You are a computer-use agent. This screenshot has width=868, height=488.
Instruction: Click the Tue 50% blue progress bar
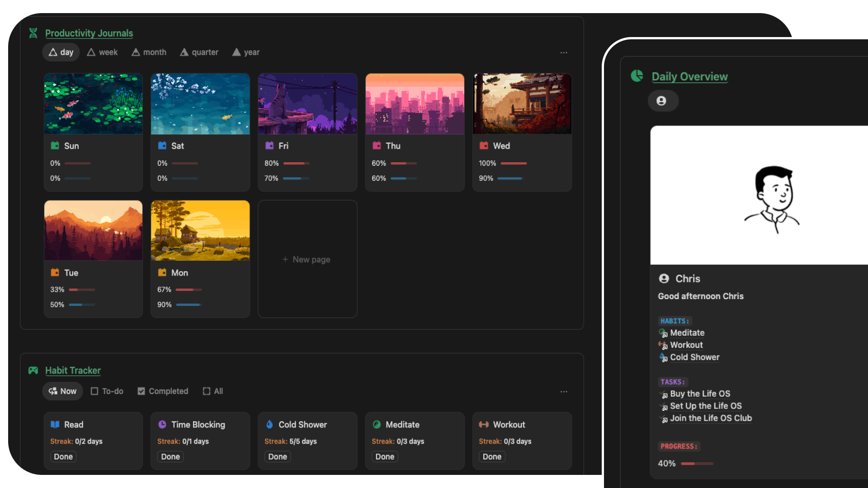point(82,305)
